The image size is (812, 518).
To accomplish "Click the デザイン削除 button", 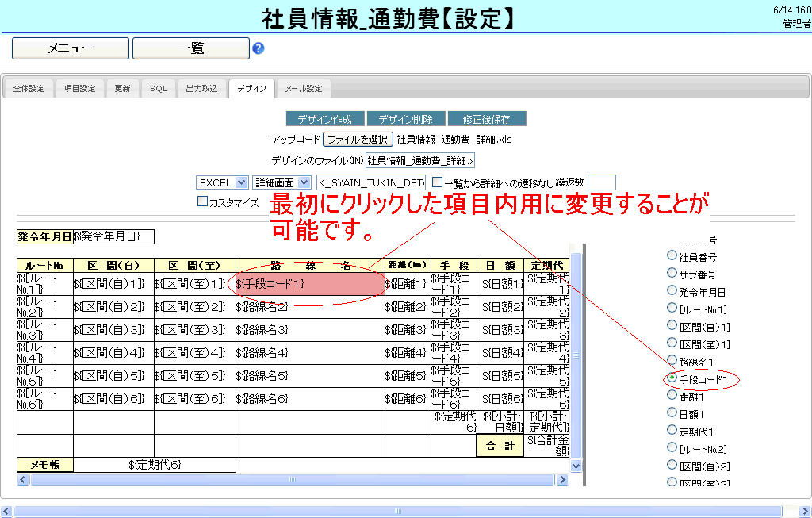I will pos(405,119).
